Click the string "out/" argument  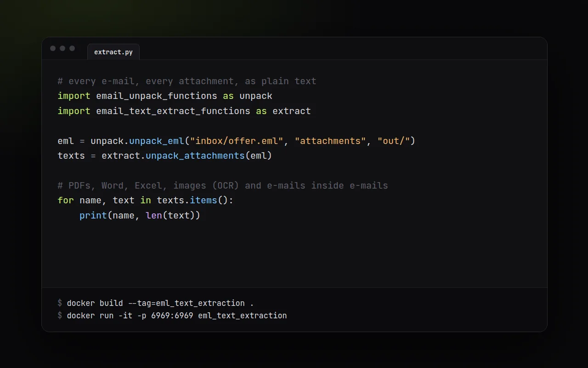coord(394,141)
